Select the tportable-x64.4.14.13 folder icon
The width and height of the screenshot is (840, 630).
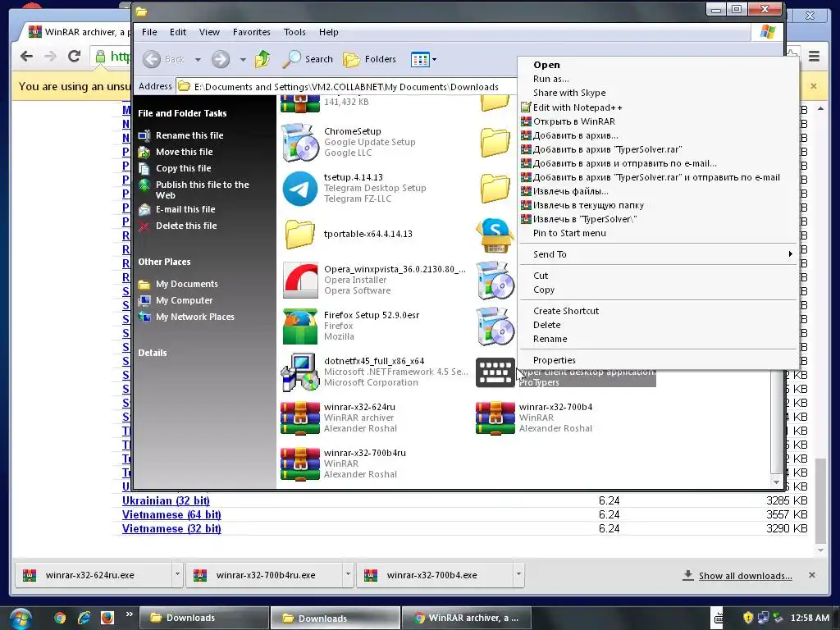click(x=300, y=234)
